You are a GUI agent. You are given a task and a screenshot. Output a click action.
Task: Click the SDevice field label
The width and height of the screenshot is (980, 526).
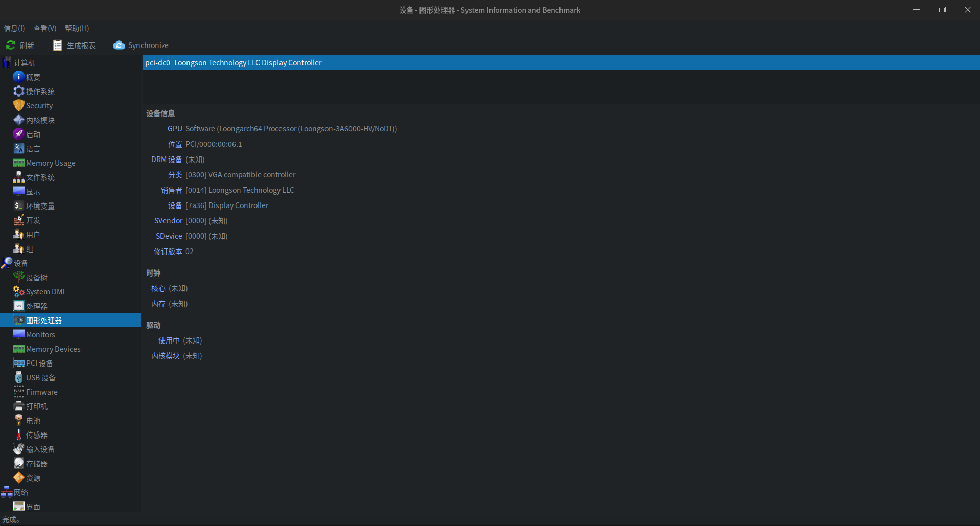(x=169, y=236)
